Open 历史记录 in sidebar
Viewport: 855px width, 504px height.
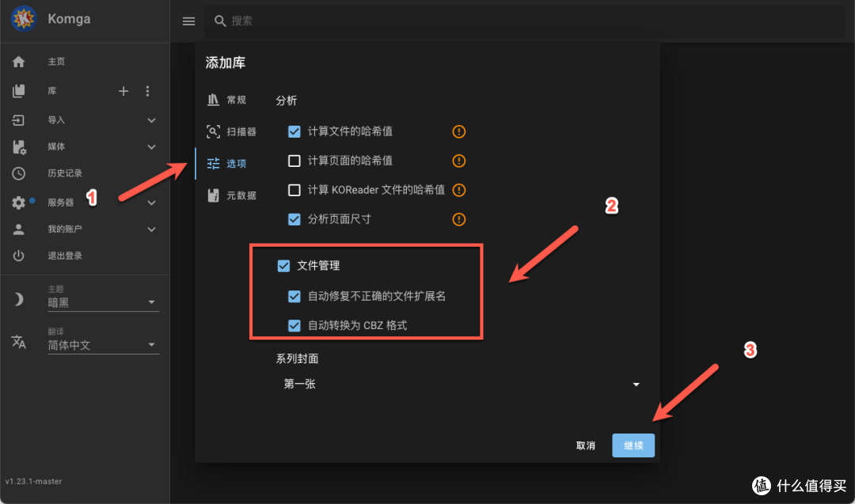(x=65, y=173)
